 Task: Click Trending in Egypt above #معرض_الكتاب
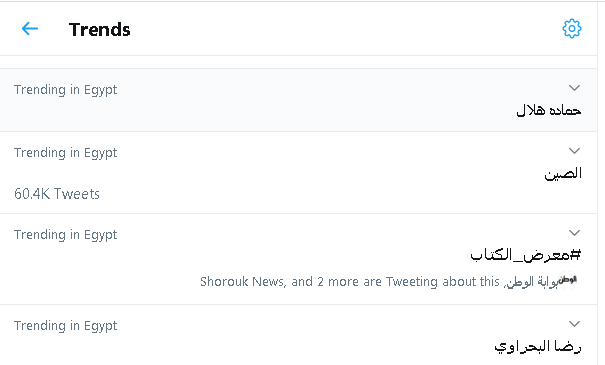66,235
